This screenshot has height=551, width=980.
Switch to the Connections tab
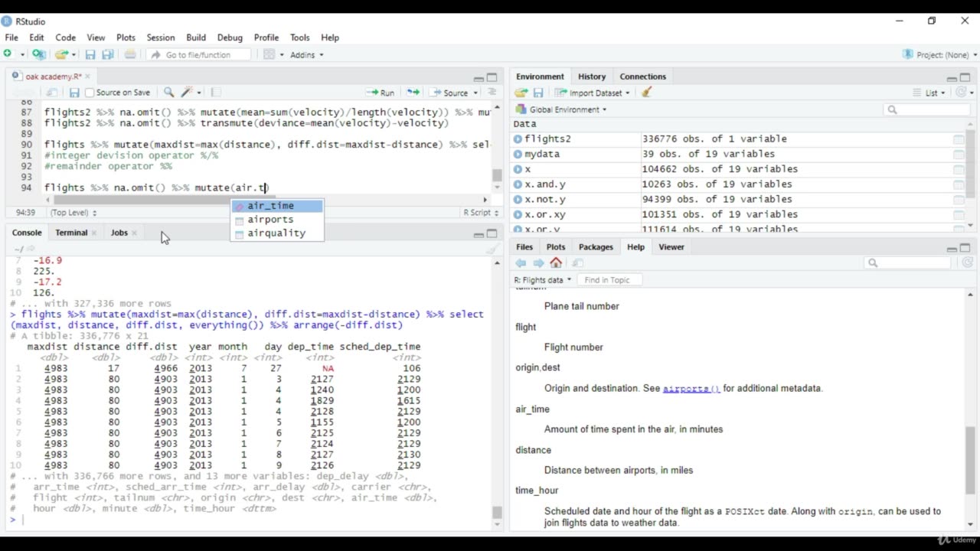642,77
